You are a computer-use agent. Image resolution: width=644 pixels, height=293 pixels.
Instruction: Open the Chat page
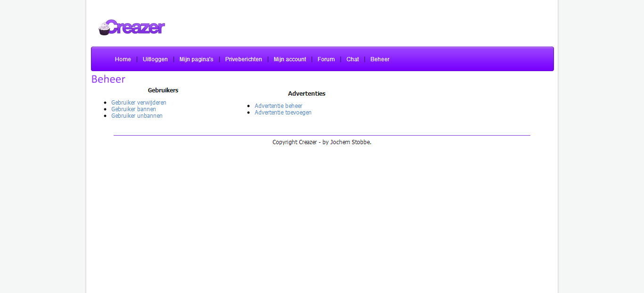[353, 59]
